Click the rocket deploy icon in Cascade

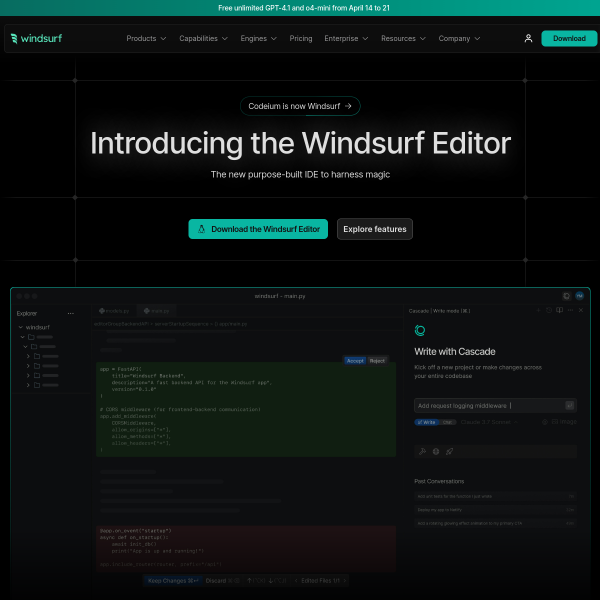click(x=449, y=452)
